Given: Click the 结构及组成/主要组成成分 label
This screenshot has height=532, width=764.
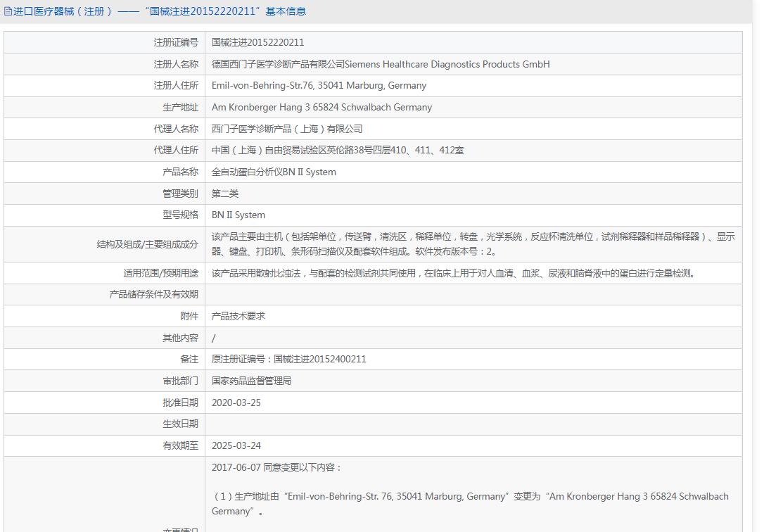Looking at the screenshot, I should point(148,244).
